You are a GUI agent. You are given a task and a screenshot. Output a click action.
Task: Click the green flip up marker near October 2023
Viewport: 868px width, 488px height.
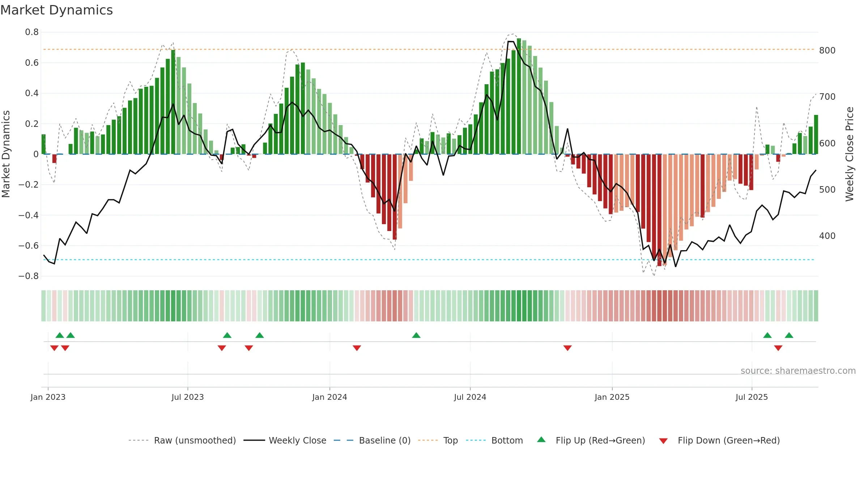[260, 335]
